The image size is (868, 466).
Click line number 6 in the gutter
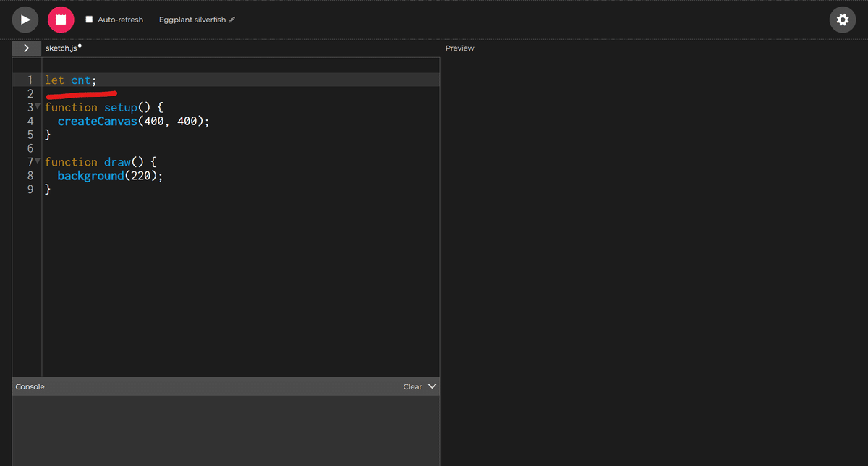pos(30,148)
